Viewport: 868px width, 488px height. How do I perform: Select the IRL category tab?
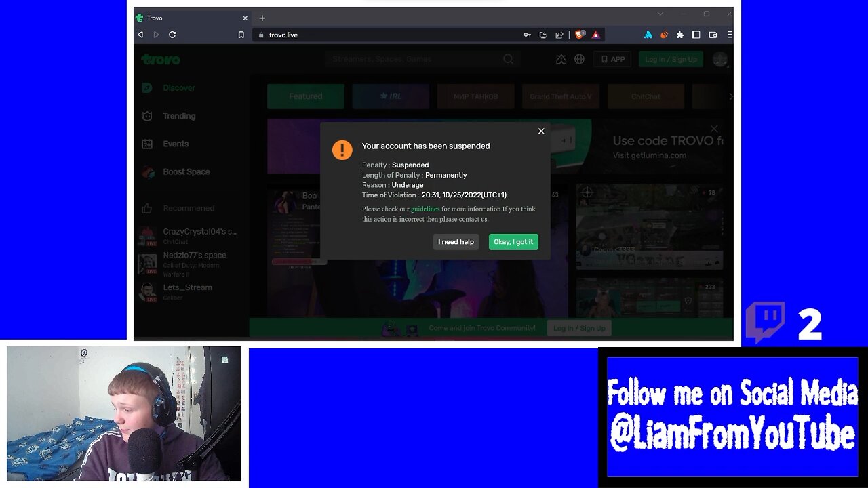[x=391, y=96]
